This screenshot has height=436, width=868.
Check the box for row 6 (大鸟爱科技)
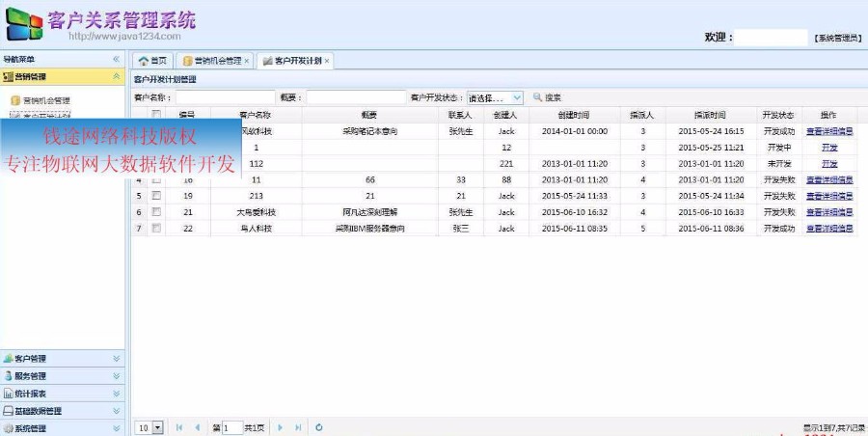coord(156,211)
